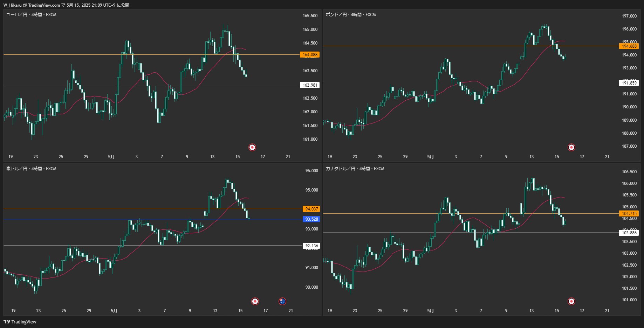This screenshot has width=644, height=328.
Task: Select the white 92.136 price label
Action: click(x=311, y=246)
